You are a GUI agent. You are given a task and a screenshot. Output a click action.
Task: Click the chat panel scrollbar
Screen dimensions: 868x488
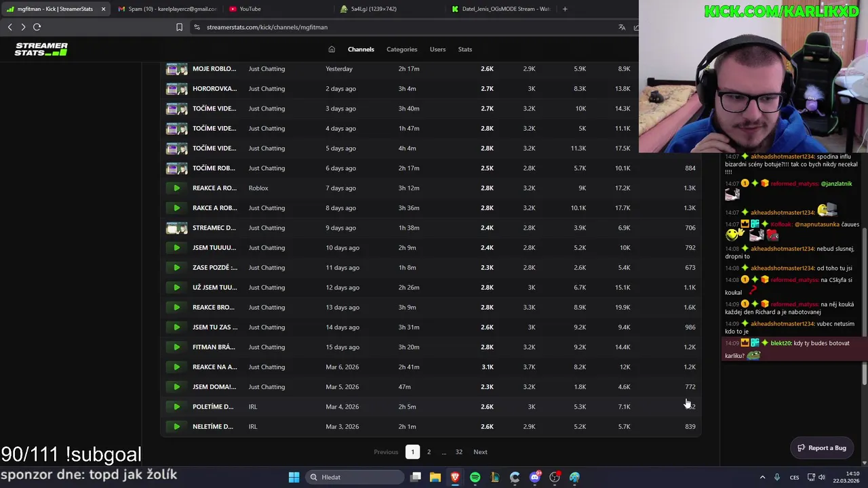point(864,305)
